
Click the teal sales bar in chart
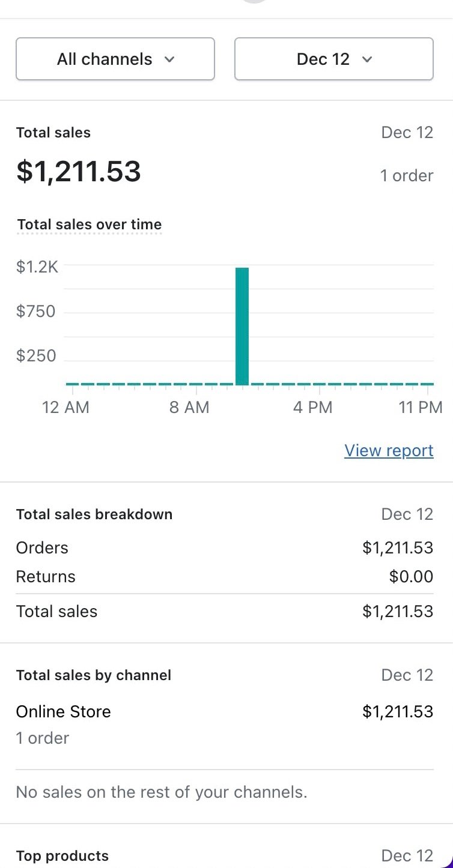242,326
